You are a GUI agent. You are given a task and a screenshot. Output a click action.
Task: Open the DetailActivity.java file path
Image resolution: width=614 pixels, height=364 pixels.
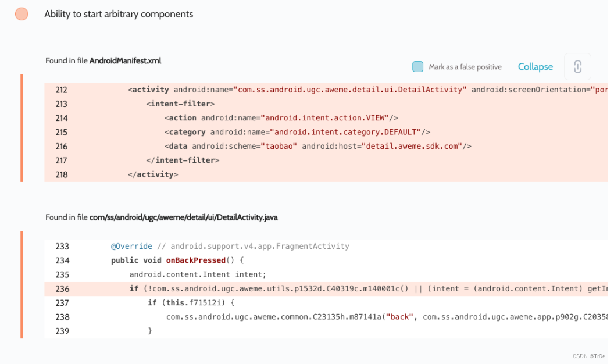tap(184, 217)
